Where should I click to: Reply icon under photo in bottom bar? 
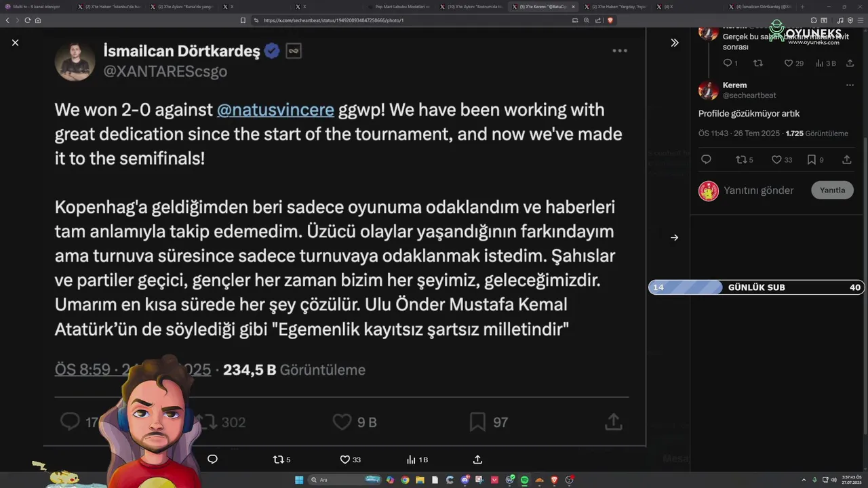tap(212, 460)
